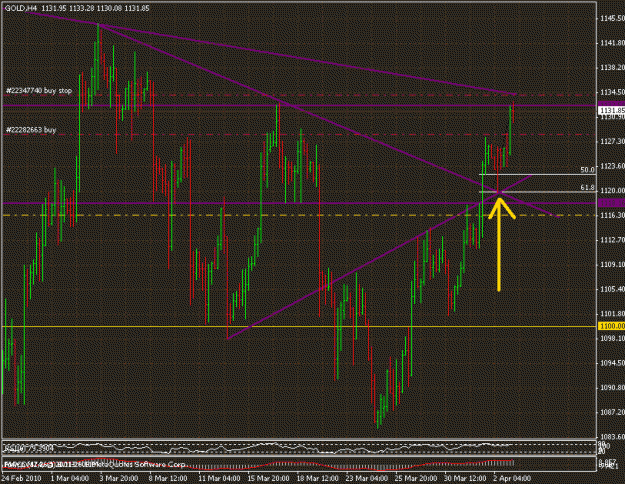Click the 1098.10 price axis label

point(612,338)
